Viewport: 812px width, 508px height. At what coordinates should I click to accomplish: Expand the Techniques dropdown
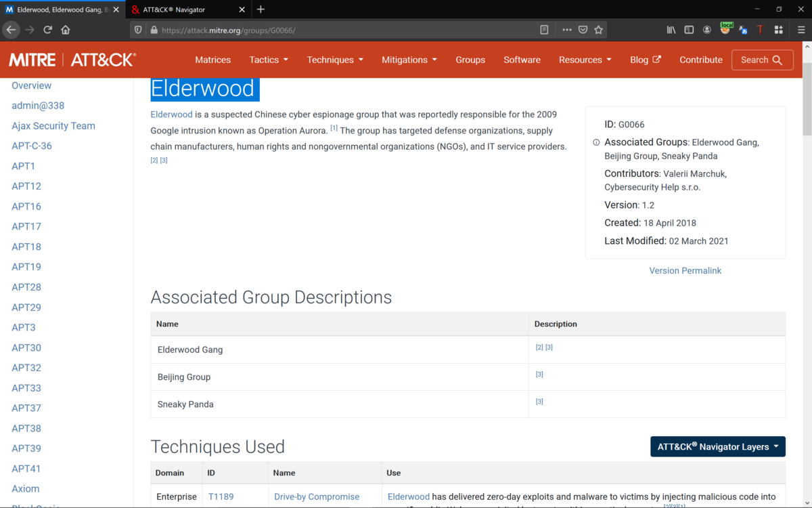pyautogui.click(x=335, y=60)
